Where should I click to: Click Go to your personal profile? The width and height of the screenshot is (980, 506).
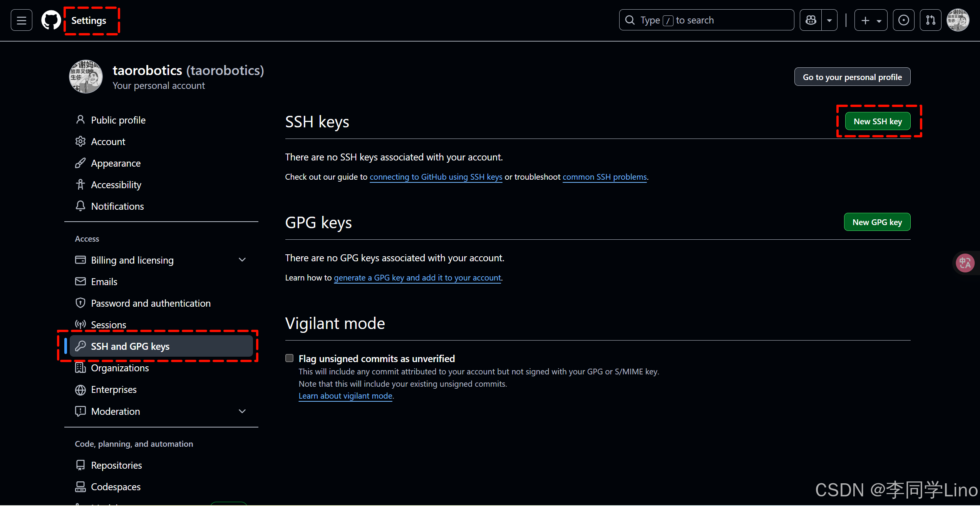click(852, 77)
